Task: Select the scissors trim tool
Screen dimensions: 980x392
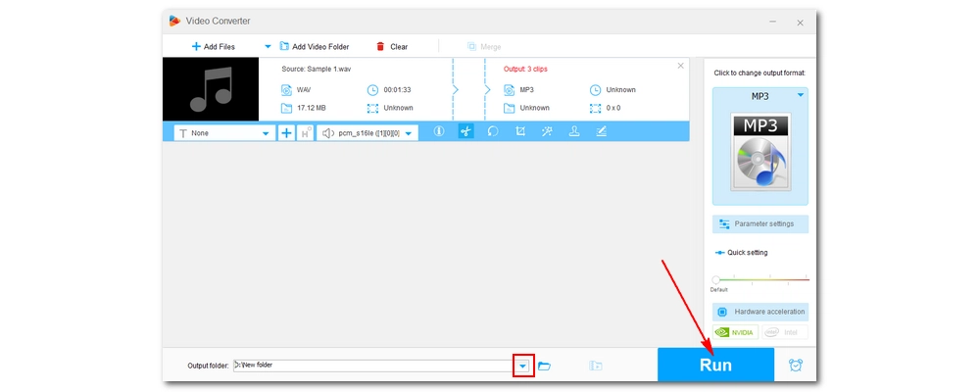Action: [x=465, y=131]
